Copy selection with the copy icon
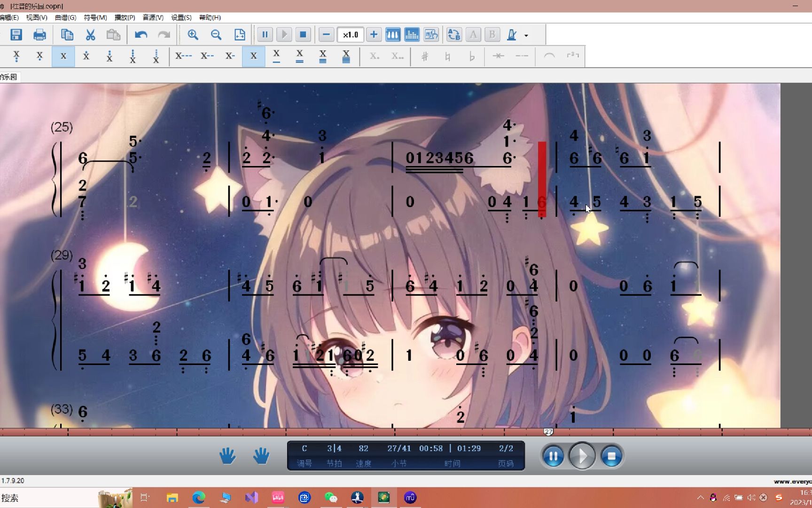The image size is (812, 508). pyautogui.click(x=67, y=34)
